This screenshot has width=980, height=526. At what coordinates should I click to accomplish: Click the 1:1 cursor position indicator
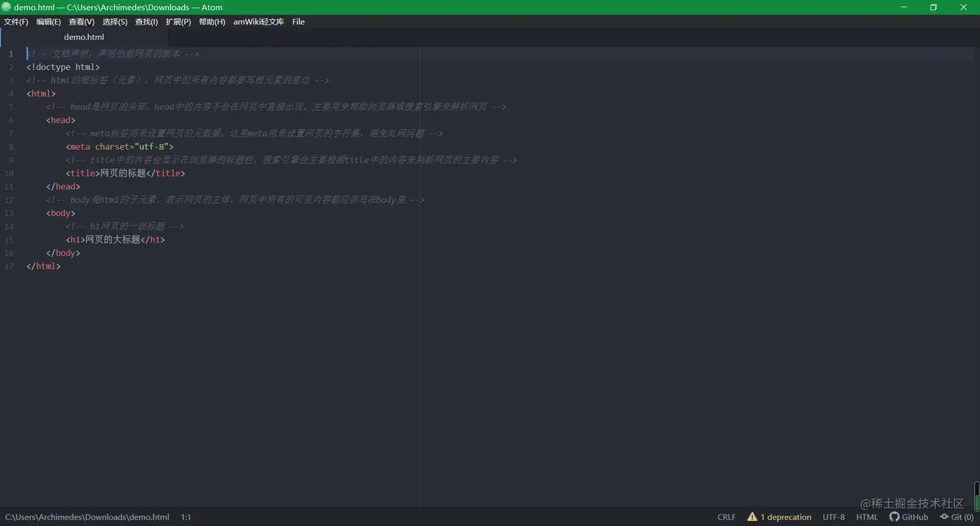point(186,517)
